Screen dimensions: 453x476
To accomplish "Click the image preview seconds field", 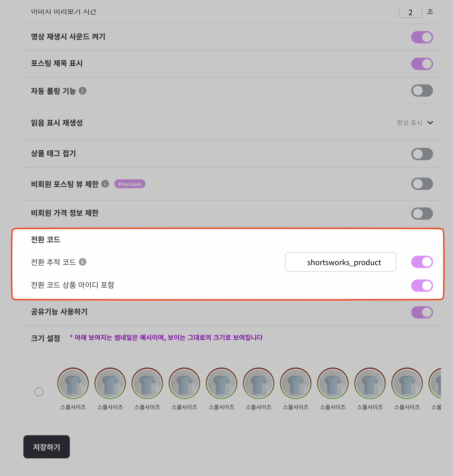I will tap(410, 12).
